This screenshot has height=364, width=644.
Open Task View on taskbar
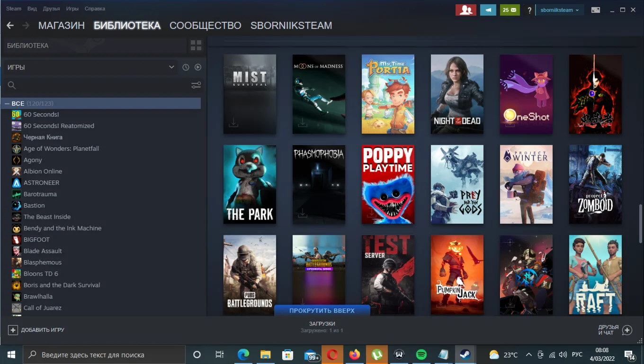[220, 355]
